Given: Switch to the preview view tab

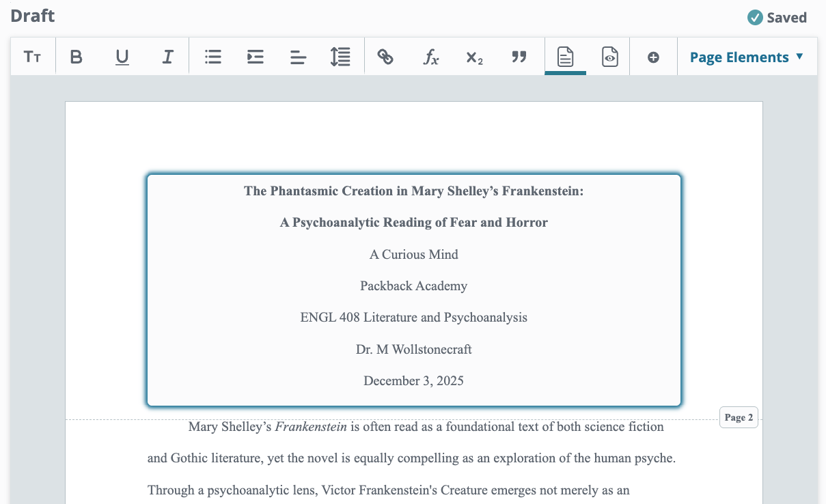Looking at the screenshot, I should coord(609,57).
